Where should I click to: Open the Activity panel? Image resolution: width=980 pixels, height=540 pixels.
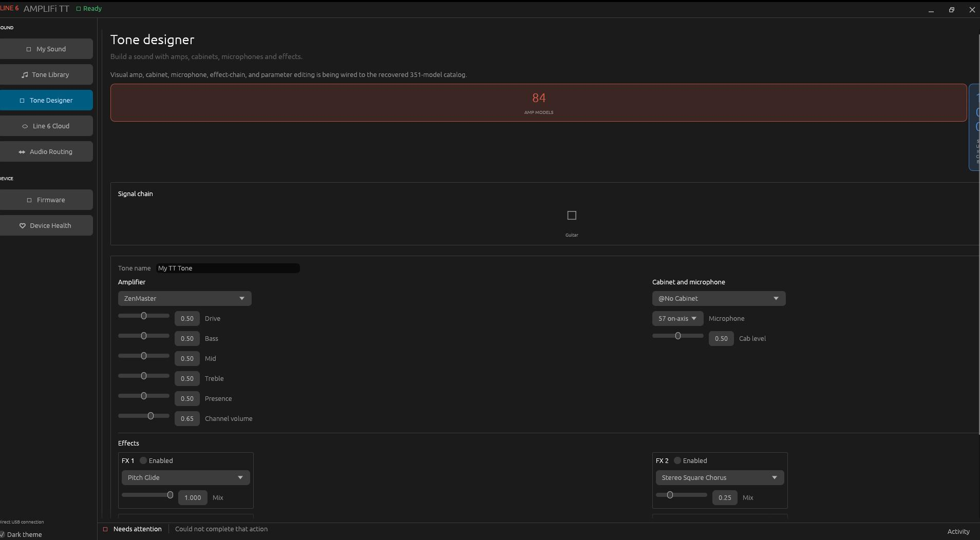[958, 531]
